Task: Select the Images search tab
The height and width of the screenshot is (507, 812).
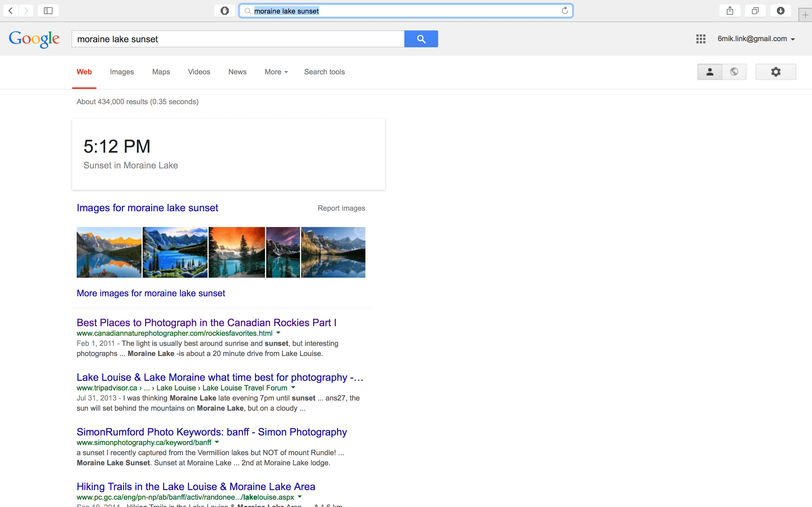Action: coord(121,72)
